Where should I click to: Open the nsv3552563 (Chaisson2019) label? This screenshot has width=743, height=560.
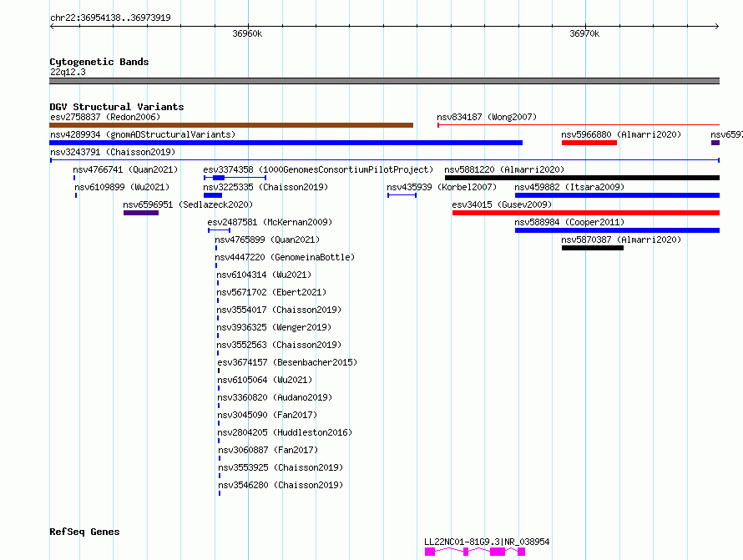[x=279, y=345]
